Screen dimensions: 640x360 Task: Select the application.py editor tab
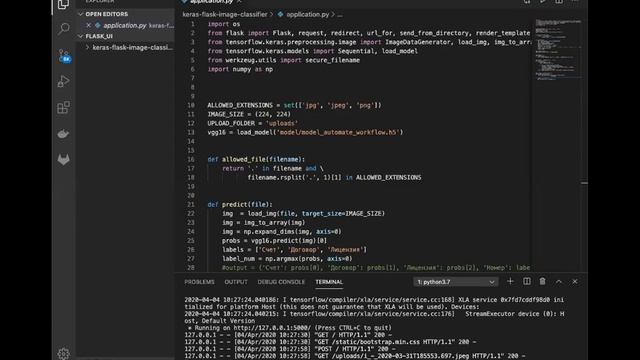(x=211, y=2)
